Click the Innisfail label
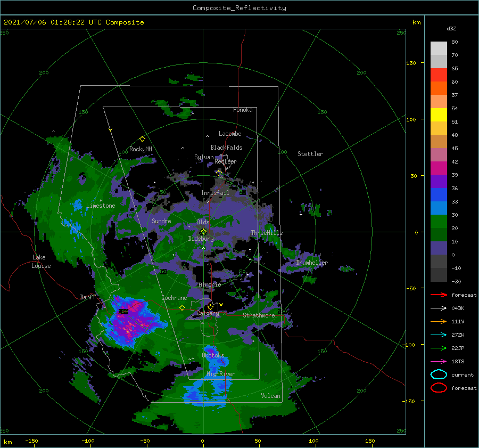479x448 pixels. click(215, 193)
